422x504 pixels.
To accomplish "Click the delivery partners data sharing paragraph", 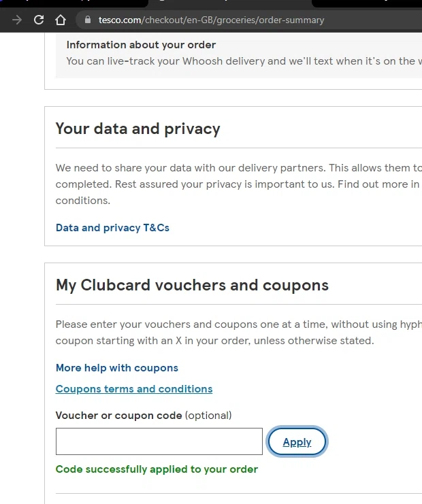I will click(238, 168).
